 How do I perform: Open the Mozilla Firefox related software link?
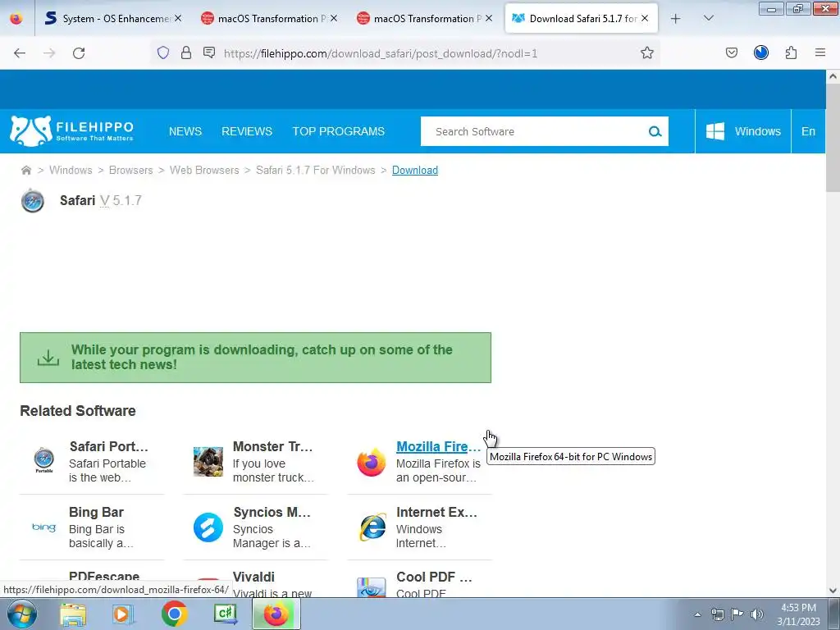point(438,447)
